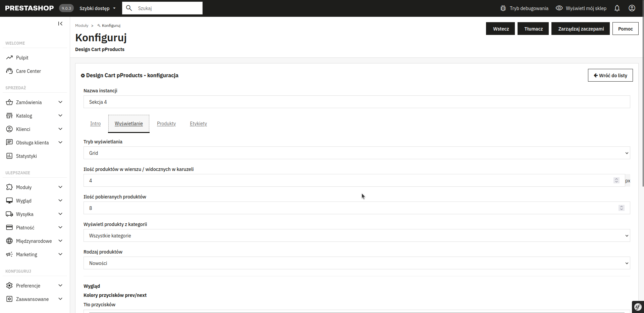Click the Moduły breadcrumb link
644x313 pixels.
(x=82, y=26)
